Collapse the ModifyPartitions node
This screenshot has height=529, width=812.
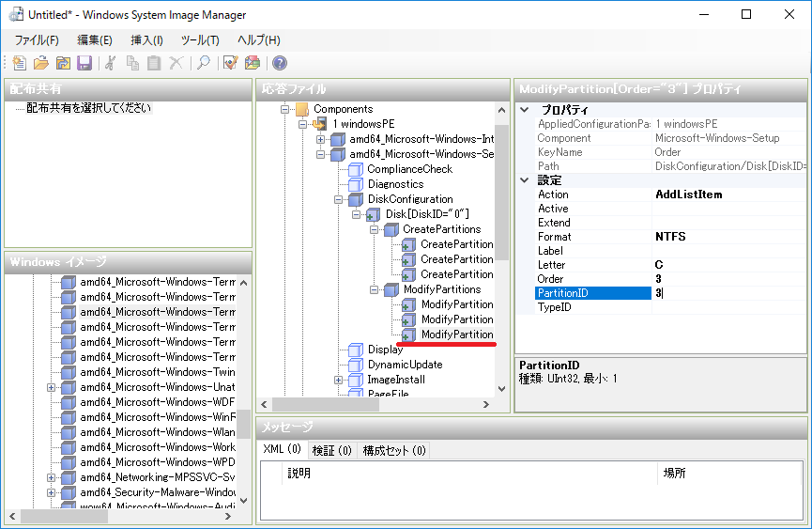tap(374, 289)
